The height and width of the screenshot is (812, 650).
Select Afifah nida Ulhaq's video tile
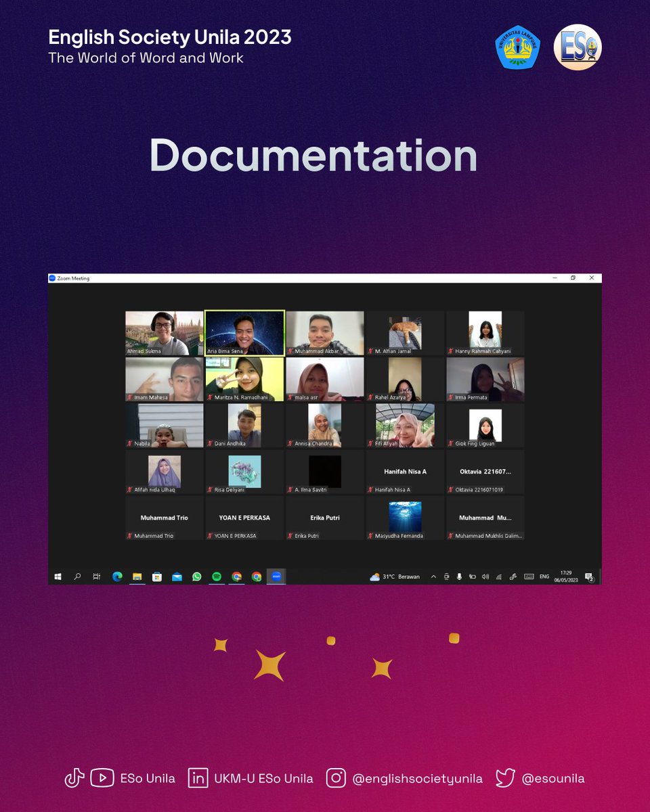(x=165, y=472)
